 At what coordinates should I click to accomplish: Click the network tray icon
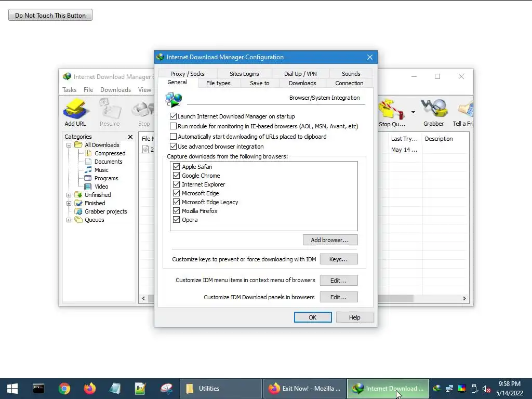(449, 389)
